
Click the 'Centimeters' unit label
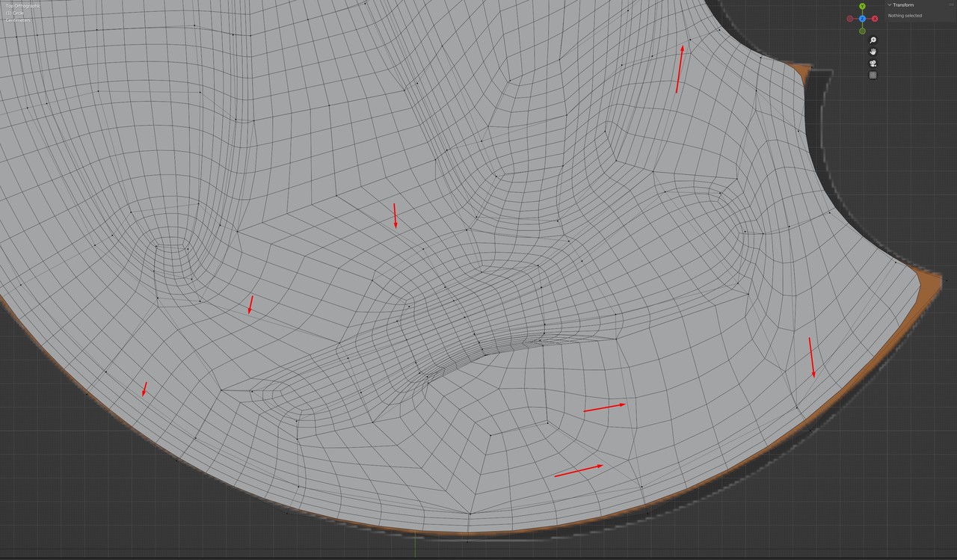click(x=17, y=20)
